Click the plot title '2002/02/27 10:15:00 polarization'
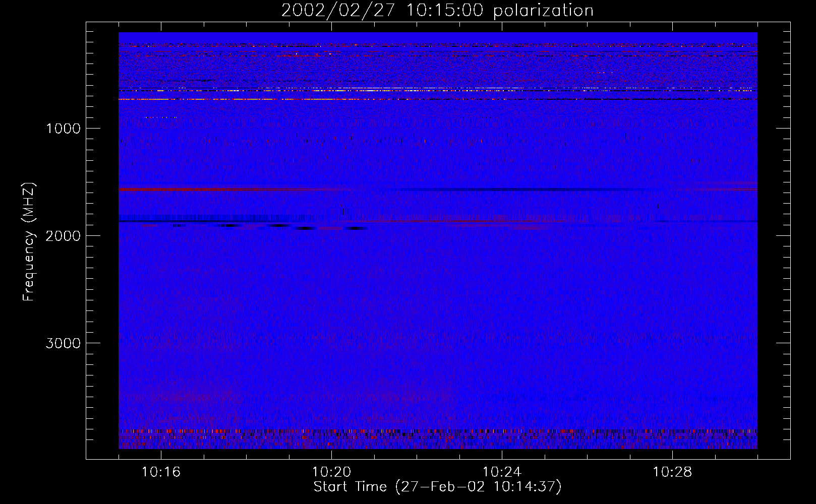 437,11
